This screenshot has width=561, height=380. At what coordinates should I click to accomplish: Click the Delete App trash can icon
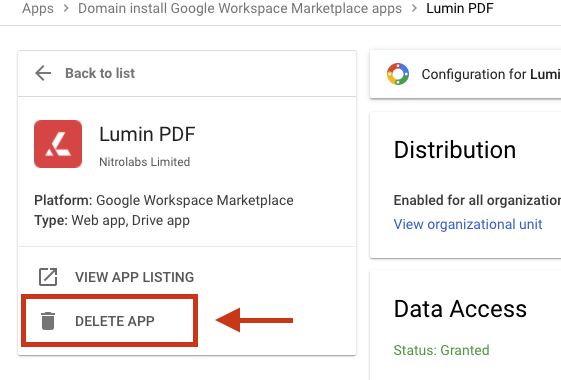coord(48,321)
